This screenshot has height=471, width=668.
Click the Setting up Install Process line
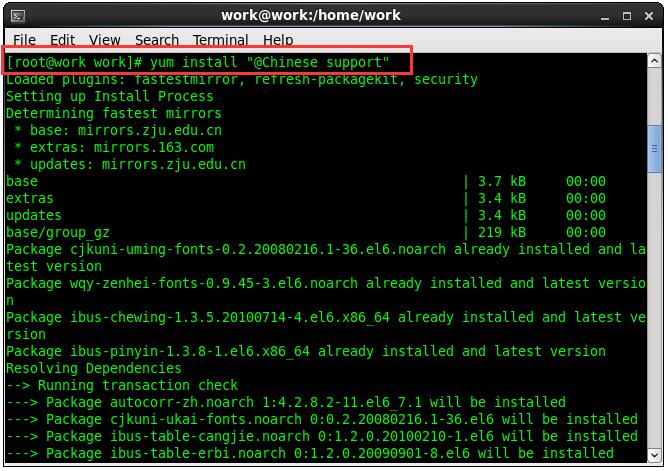pos(109,97)
